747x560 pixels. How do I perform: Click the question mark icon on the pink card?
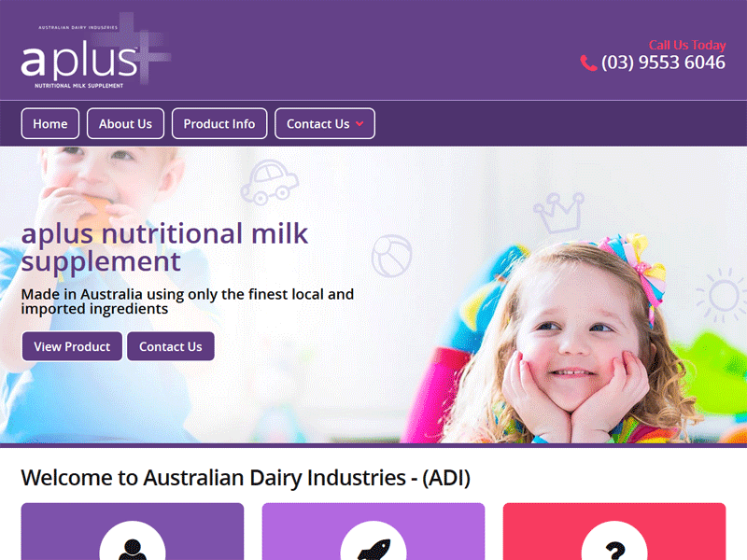tap(615, 551)
